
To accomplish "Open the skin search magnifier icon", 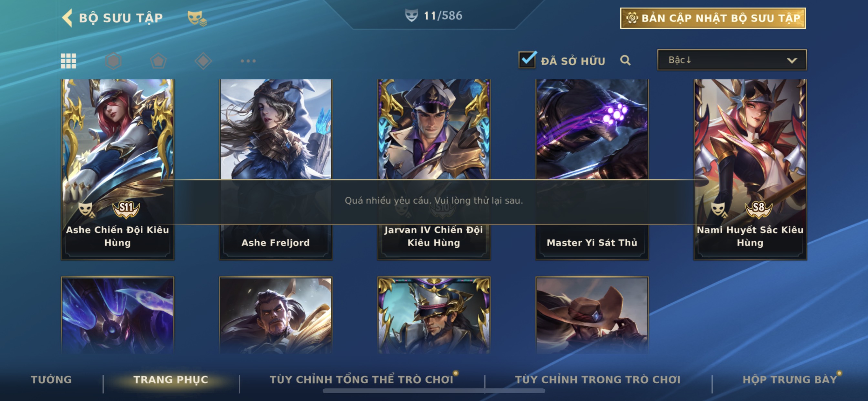I will pyautogui.click(x=625, y=60).
